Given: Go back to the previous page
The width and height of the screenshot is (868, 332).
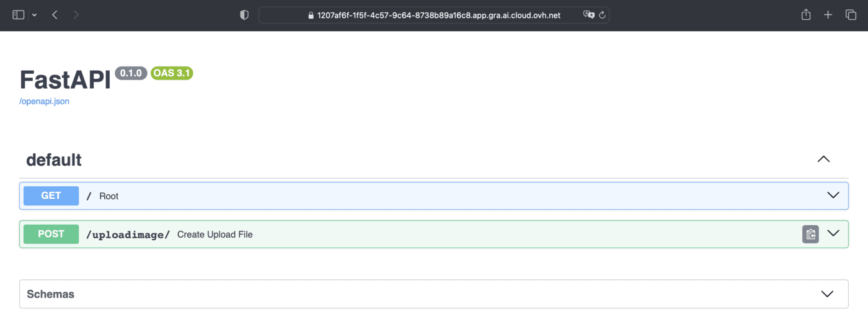Looking at the screenshot, I should point(55,15).
